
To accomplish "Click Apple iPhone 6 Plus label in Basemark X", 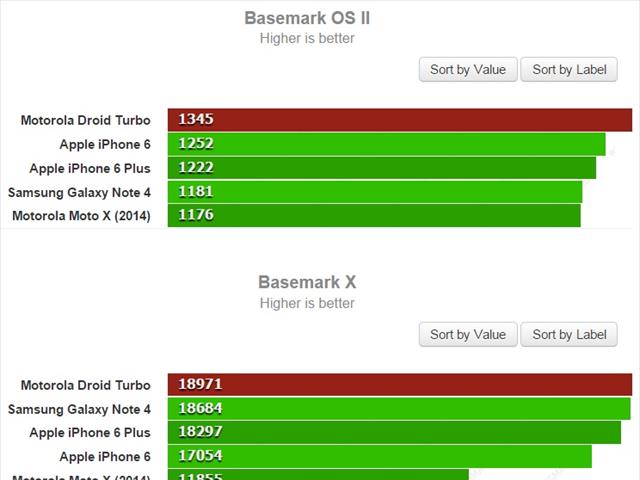I will point(90,433).
